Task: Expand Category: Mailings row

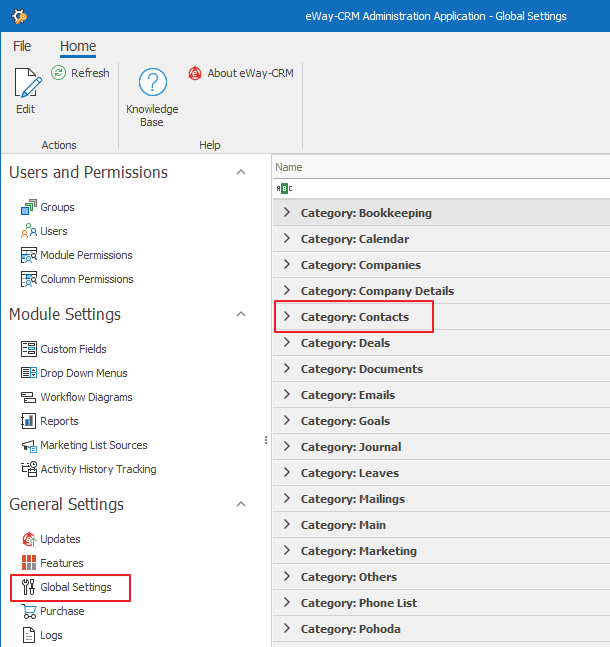Action: tap(287, 498)
